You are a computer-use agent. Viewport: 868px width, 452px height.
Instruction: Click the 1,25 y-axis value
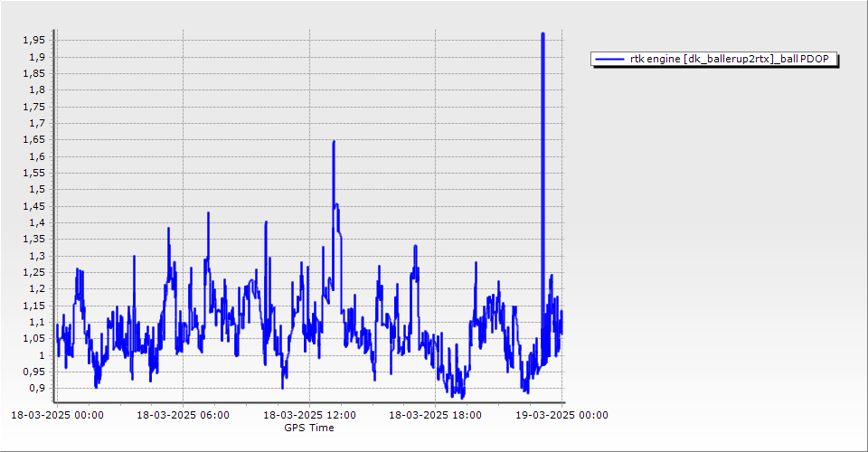coord(33,272)
